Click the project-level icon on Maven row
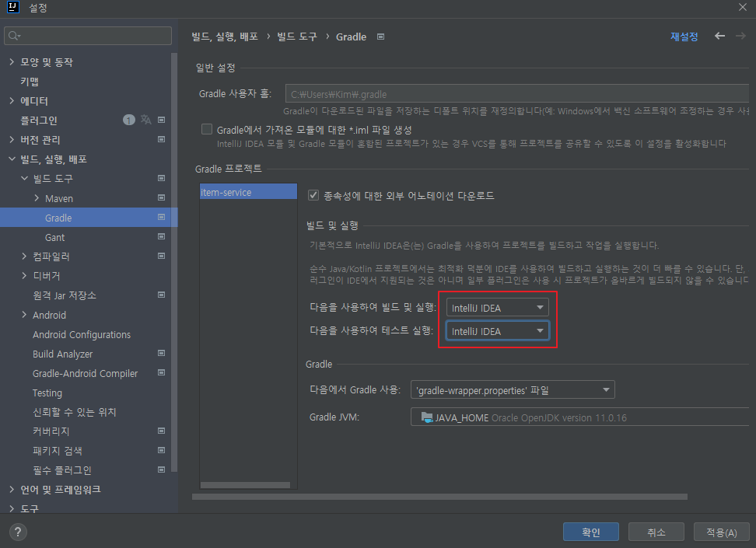The width and height of the screenshot is (756, 548). click(162, 197)
